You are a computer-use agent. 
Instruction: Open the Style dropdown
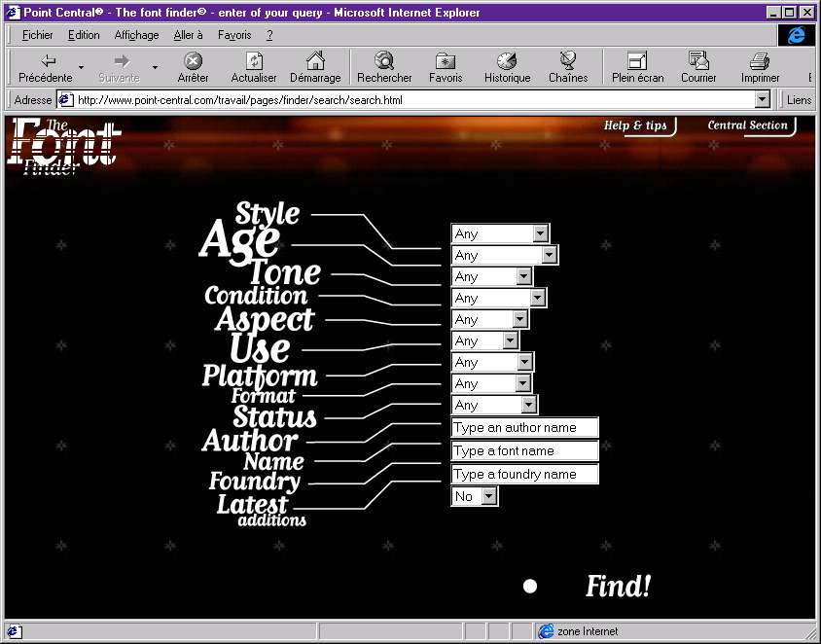pyautogui.click(x=500, y=233)
